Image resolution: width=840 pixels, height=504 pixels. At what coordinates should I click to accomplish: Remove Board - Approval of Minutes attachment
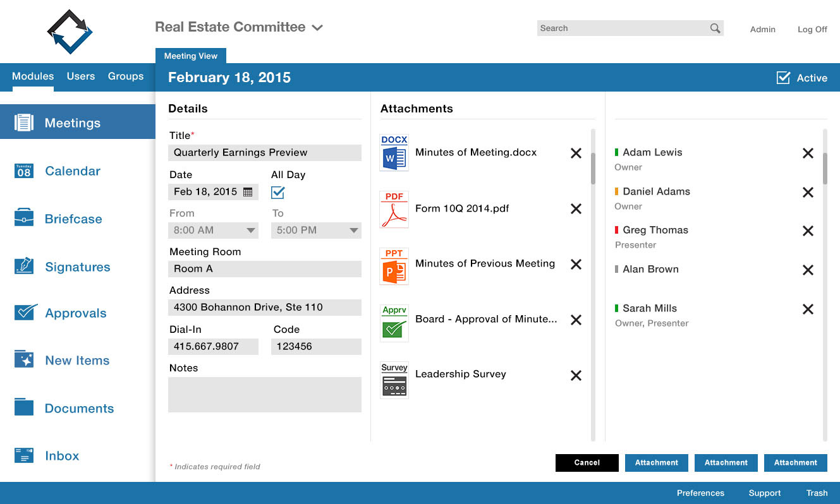[576, 320]
